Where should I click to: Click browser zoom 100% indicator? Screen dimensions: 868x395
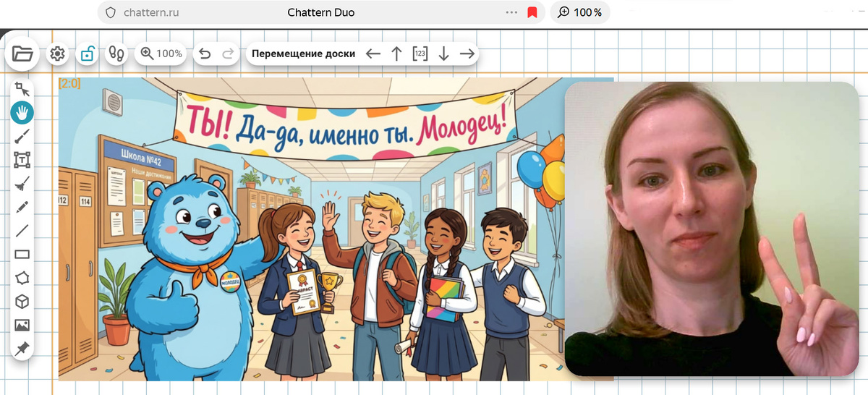pyautogui.click(x=580, y=12)
